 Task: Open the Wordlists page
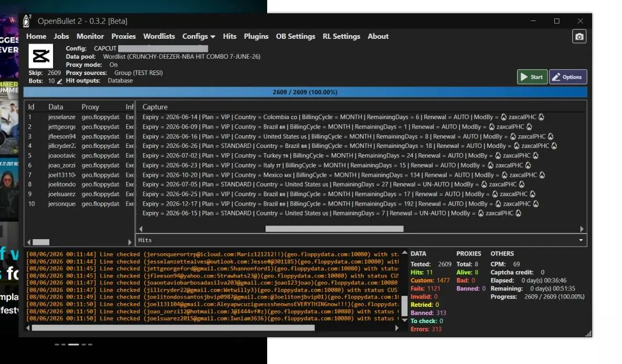[x=159, y=37]
